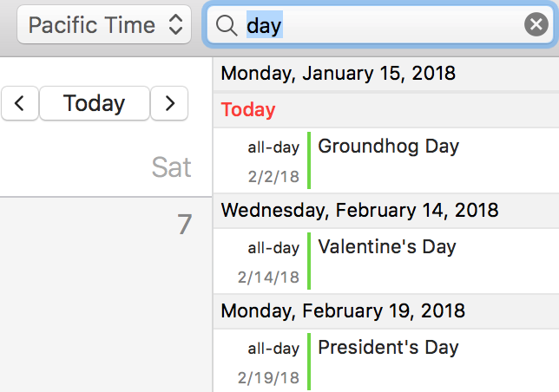
Task: Clear the search field with the X icon
Action: 536,26
